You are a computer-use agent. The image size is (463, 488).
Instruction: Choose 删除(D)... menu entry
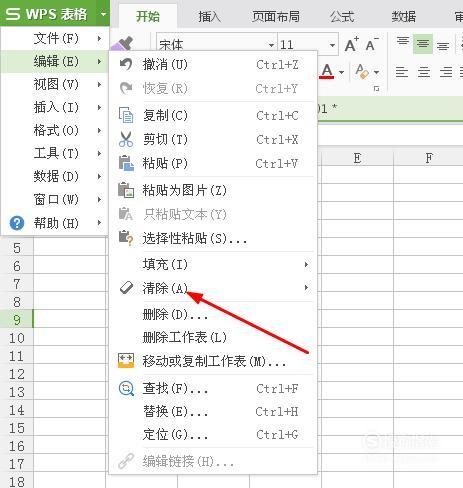click(x=213, y=314)
